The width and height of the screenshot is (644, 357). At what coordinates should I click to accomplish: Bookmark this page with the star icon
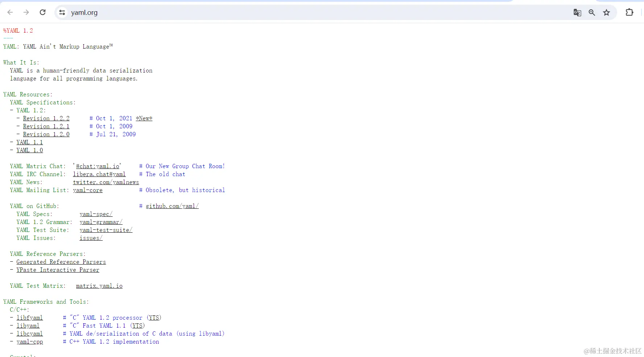point(606,13)
